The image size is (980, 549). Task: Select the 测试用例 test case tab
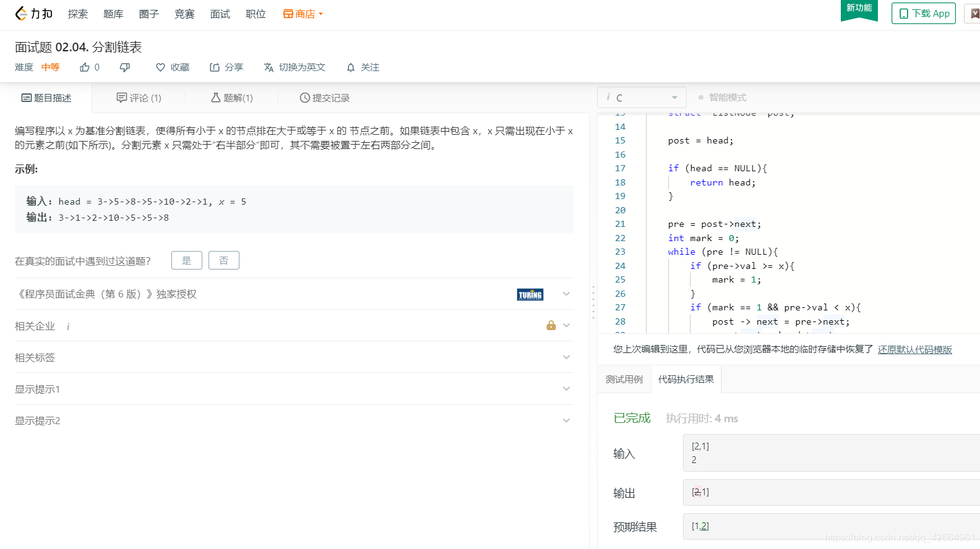[x=624, y=379]
